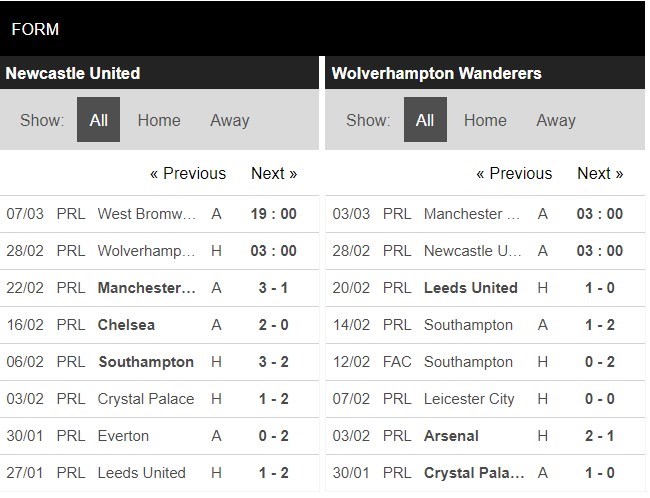Go to Next matches for Wolverhampton Wanderers

click(600, 173)
